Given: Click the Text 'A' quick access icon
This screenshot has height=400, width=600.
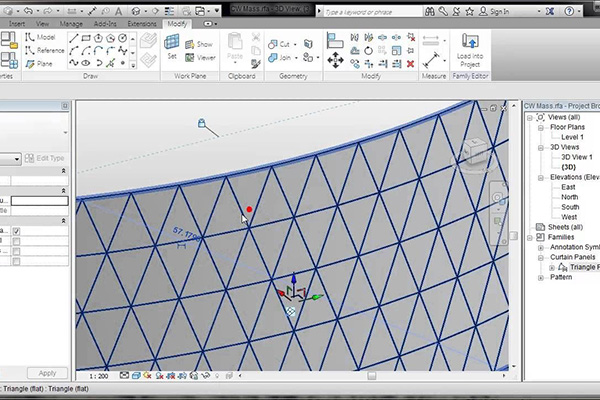Looking at the screenshot, I should tap(119, 11).
